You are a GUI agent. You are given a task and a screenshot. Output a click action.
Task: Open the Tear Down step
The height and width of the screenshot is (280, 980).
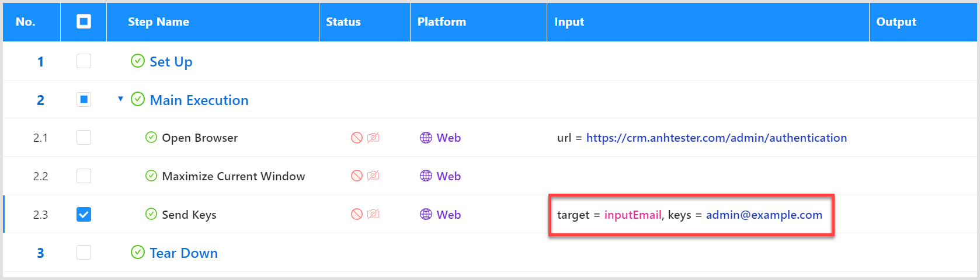pyautogui.click(x=184, y=253)
